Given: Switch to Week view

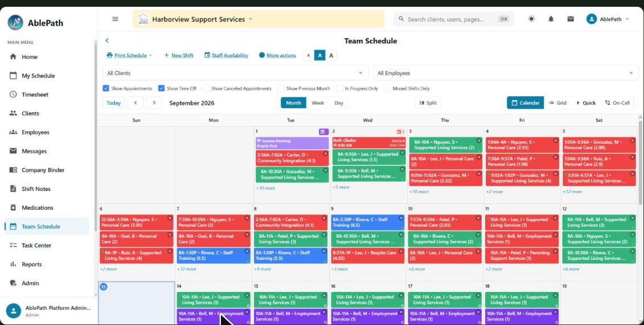Looking at the screenshot, I should click(x=318, y=103).
